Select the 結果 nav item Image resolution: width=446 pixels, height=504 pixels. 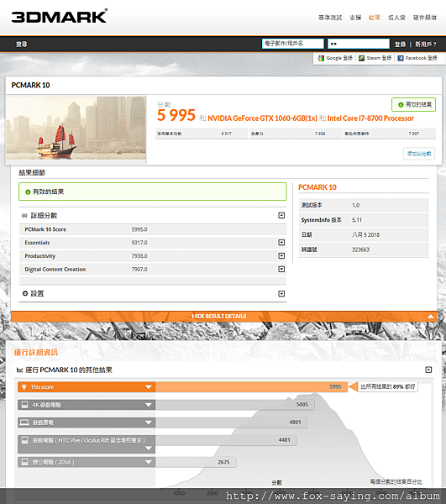click(x=375, y=18)
